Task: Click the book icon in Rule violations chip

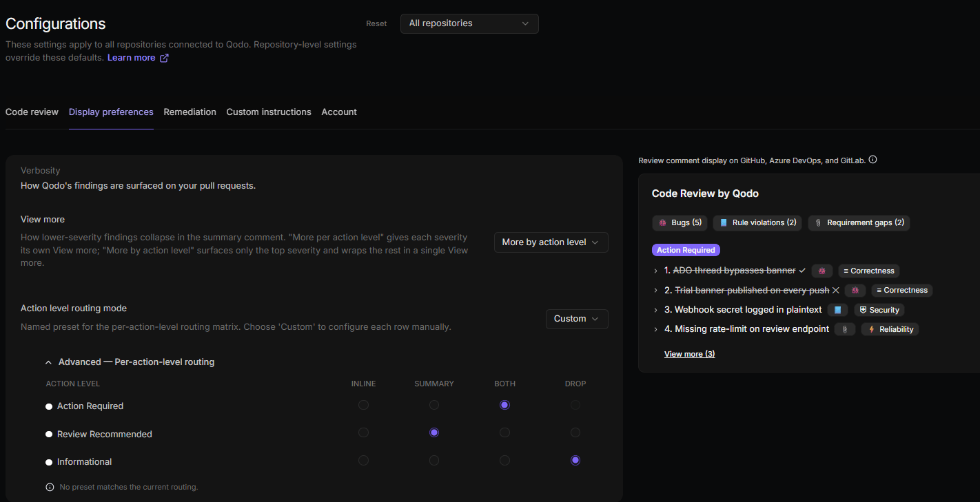Action: click(x=723, y=223)
